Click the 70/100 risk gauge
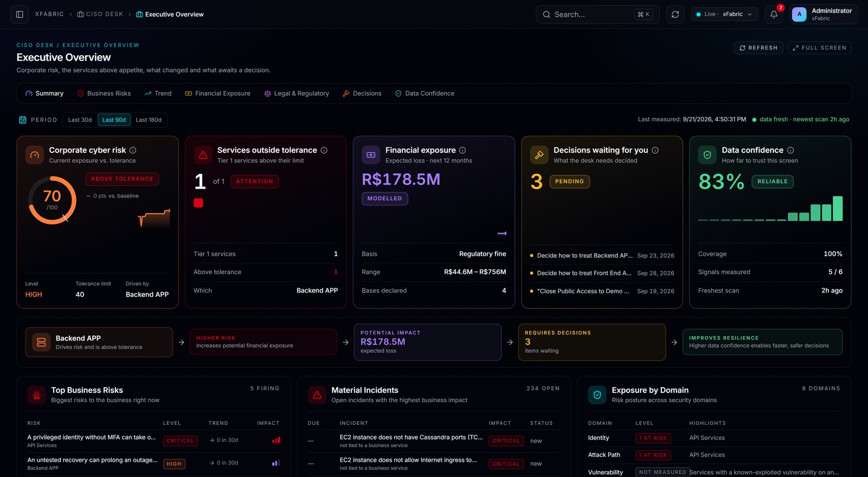The height and width of the screenshot is (477, 868). tap(52, 200)
